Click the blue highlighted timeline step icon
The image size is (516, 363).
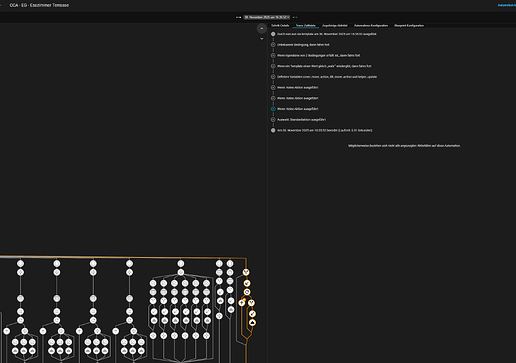coord(273,109)
